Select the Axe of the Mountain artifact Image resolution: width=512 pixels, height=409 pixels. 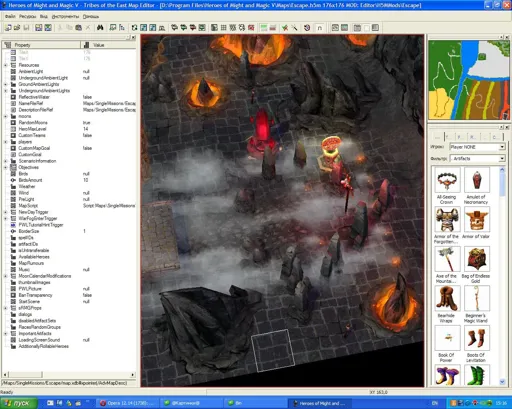tap(447, 259)
